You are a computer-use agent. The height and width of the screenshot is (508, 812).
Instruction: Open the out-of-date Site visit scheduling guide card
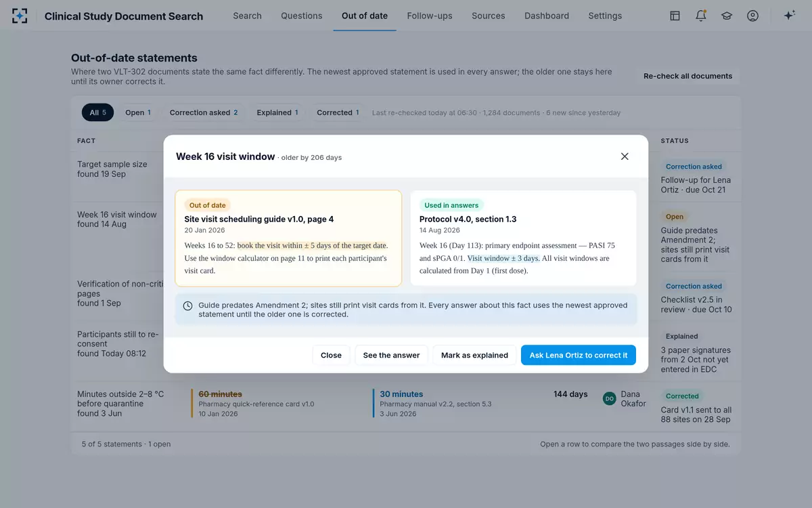point(288,238)
